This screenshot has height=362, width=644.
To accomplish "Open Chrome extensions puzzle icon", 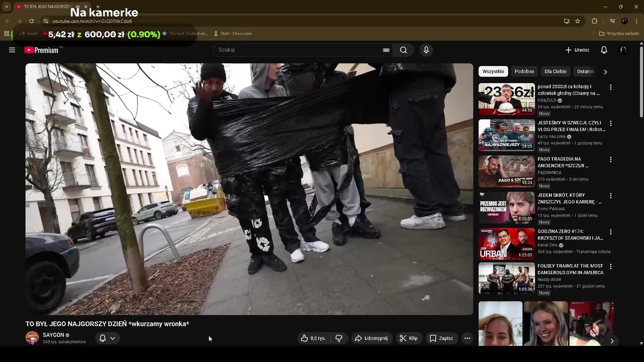I will [595, 21].
